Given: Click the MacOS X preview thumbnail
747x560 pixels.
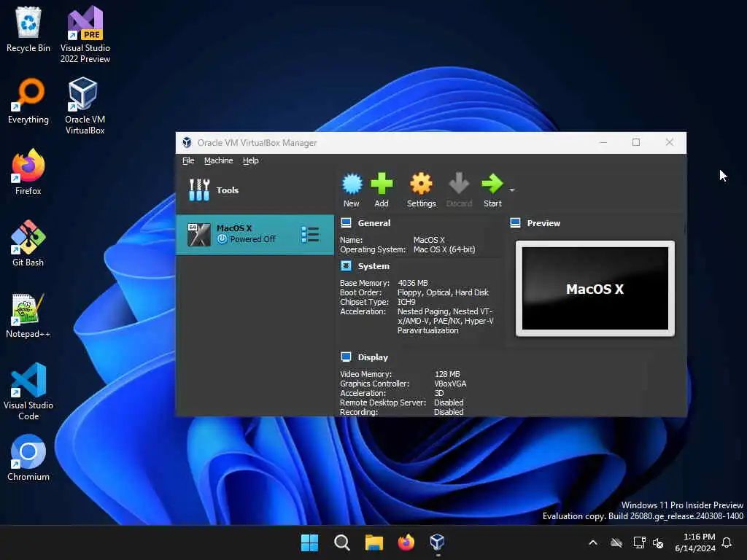Looking at the screenshot, I should (595, 288).
